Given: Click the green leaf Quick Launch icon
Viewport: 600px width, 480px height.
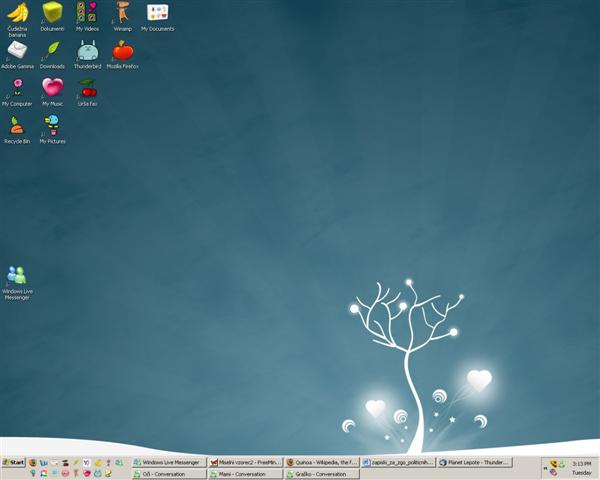Looking at the screenshot, I should point(76,463).
